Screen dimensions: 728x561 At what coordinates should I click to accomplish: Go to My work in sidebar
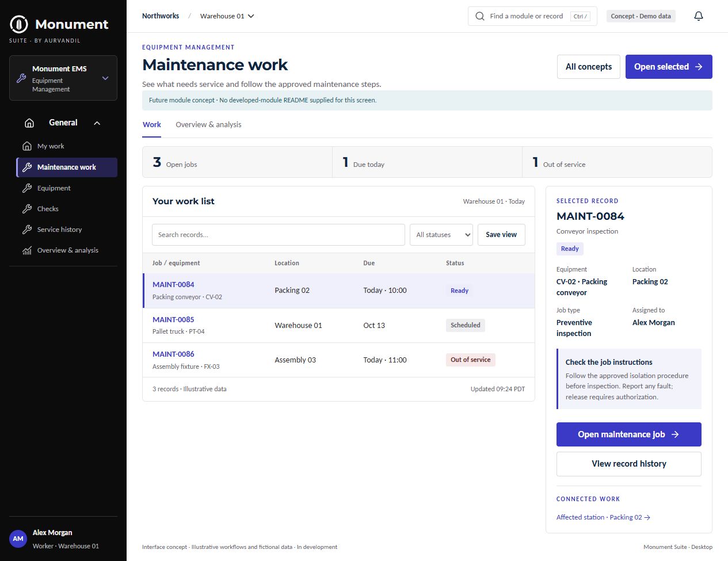tap(67, 146)
